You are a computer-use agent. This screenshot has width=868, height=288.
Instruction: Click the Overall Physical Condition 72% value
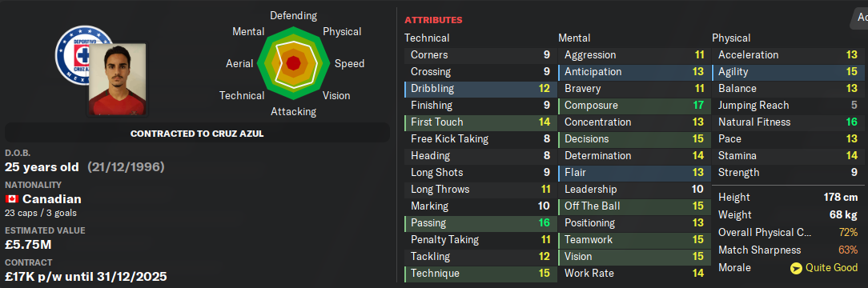[x=849, y=232]
